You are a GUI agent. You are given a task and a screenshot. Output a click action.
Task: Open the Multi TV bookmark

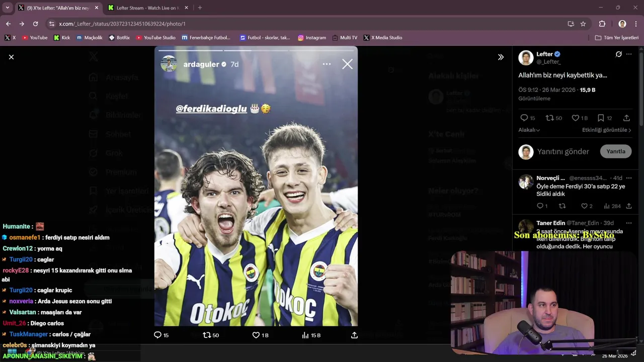(345, 38)
